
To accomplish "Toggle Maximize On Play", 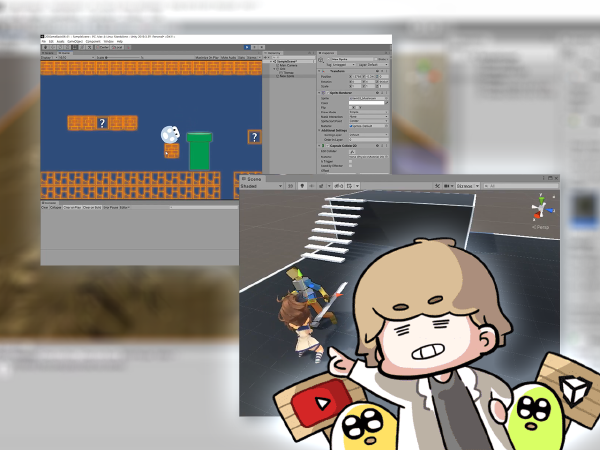I will click(x=207, y=57).
